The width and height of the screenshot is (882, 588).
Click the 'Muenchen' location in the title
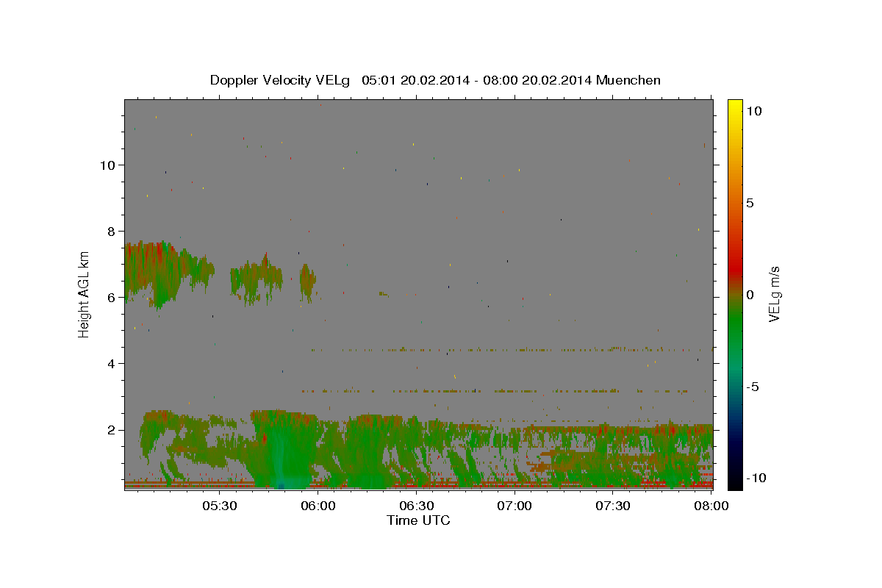click(628, 80)
